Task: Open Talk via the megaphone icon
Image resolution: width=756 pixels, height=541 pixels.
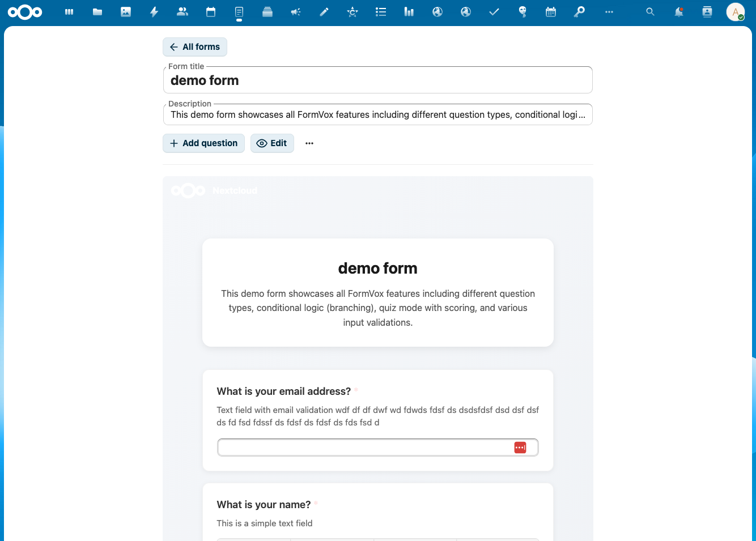Action: (x=295, y=11)
